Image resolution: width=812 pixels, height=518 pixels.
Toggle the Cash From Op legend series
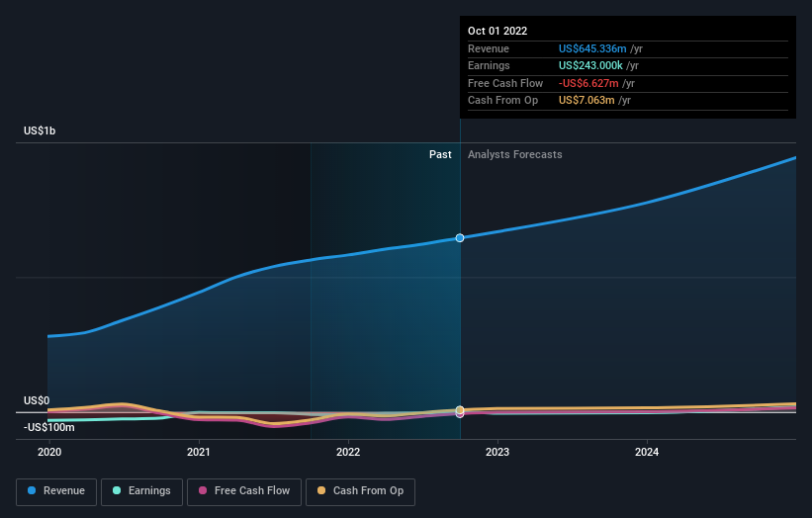[x=360, y=491]
